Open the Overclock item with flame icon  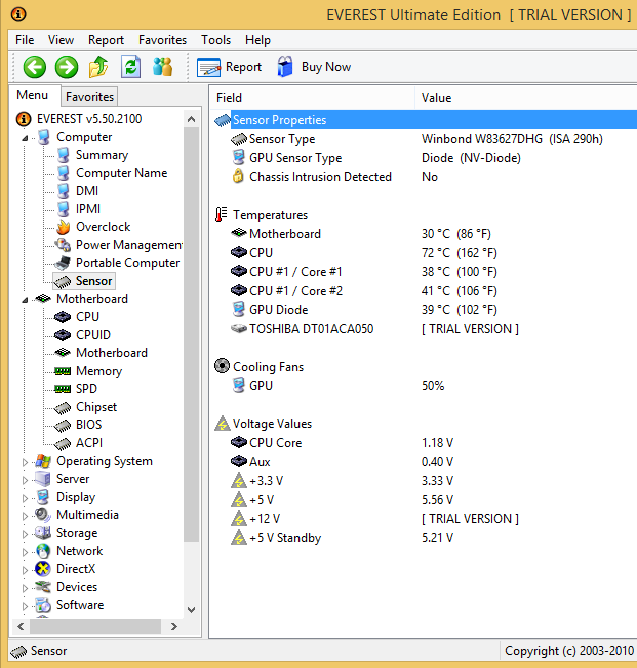click(x=102, y=227)
